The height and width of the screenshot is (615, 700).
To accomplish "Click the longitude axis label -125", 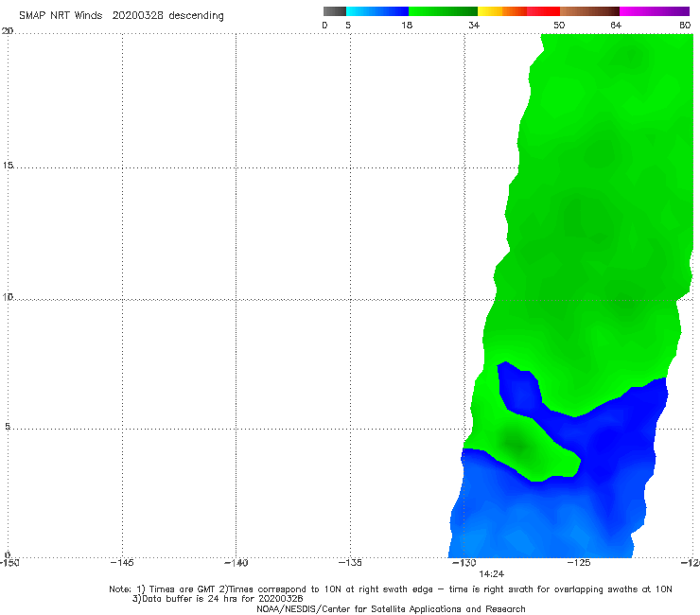I will pyautogui.click(x=579, y=563).
